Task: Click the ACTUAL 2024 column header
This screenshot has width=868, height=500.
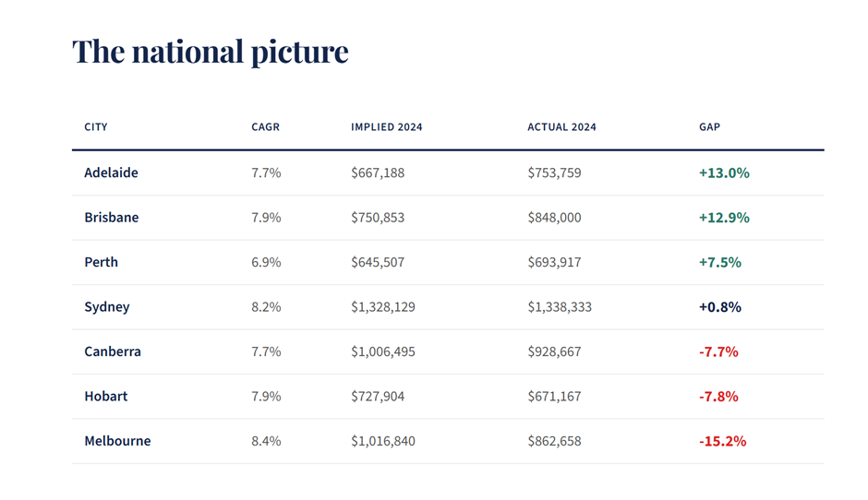Action: pos(561,127)
